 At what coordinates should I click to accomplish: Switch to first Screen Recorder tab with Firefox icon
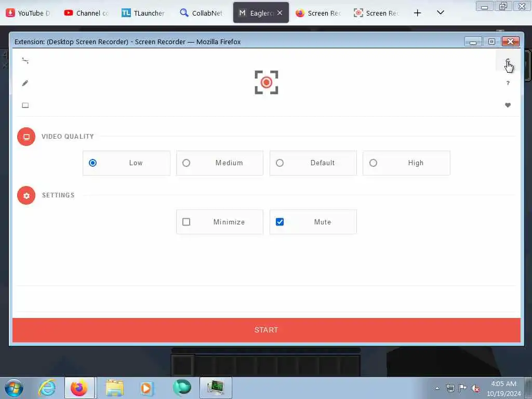click(x=318, y=13)
